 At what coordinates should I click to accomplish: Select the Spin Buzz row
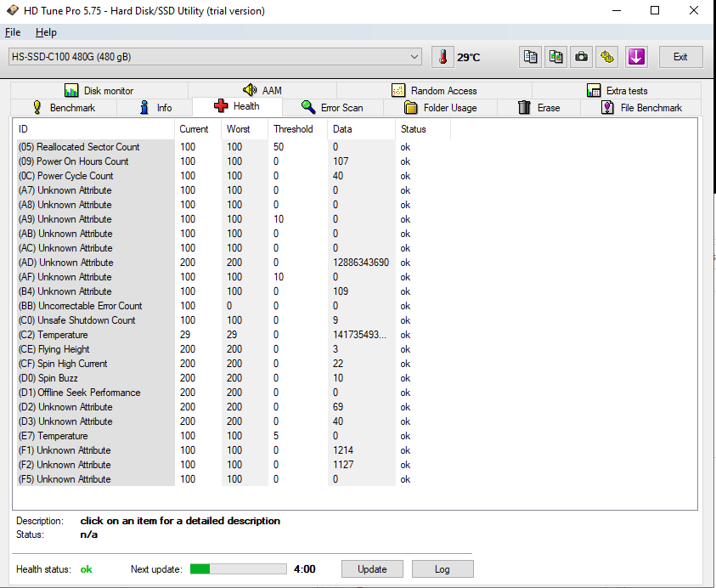[232, 378]
